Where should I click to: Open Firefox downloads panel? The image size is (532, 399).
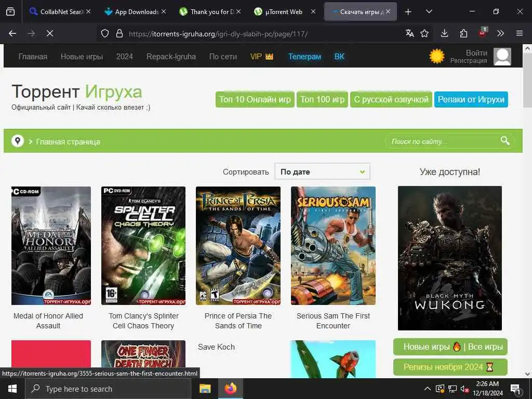pos(445,33)
